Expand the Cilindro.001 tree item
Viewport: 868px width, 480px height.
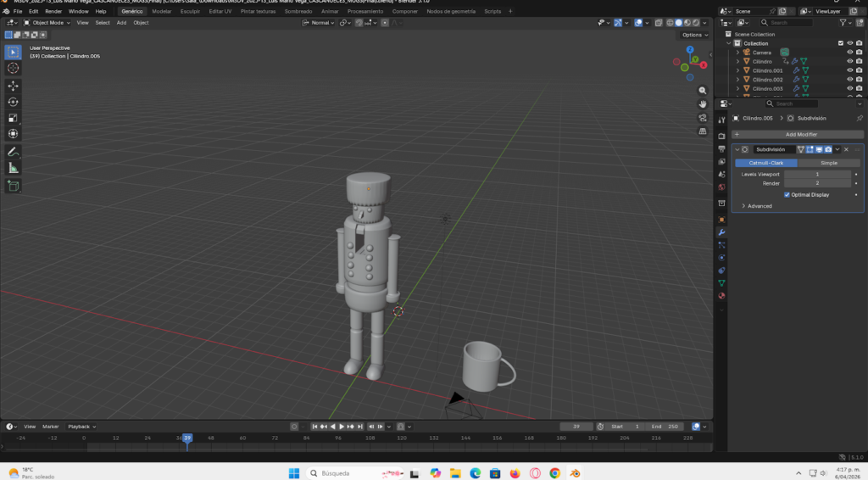[x=737, y=70]
